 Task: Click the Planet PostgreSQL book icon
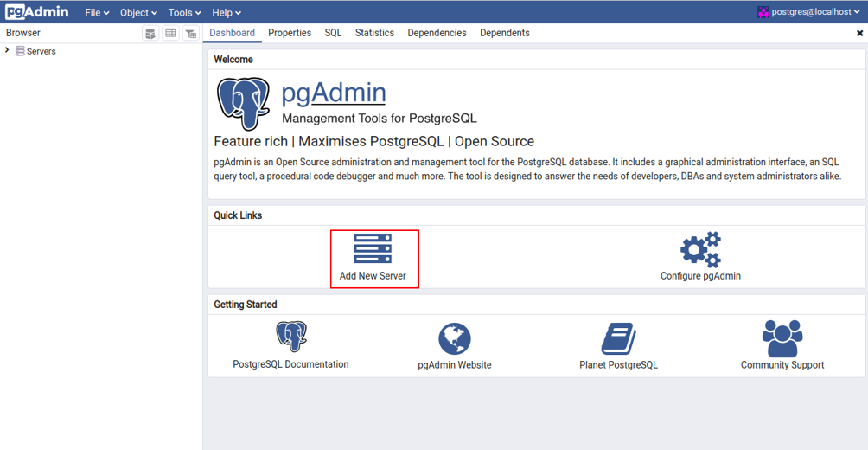click(x=618, y=339)
